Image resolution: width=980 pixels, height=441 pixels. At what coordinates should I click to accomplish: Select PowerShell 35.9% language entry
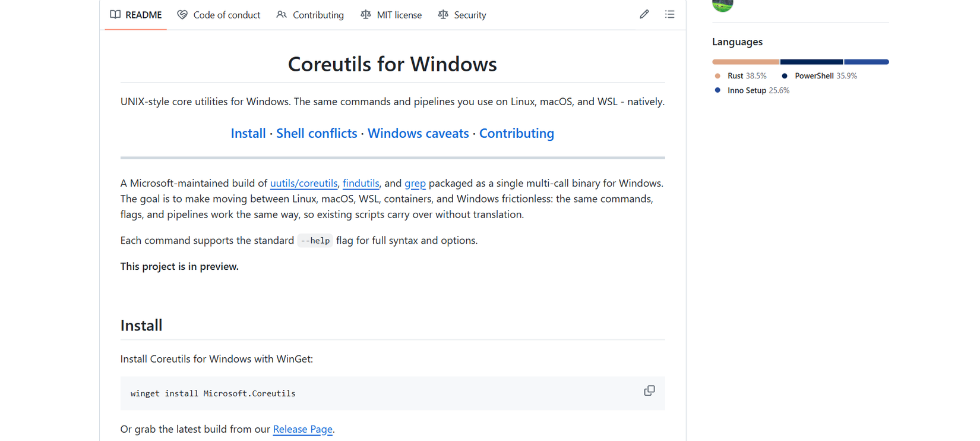click(x=819, y=76)
